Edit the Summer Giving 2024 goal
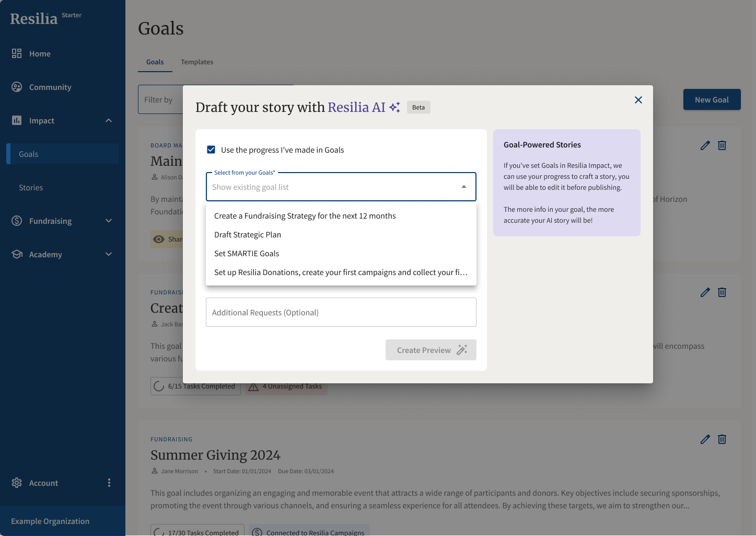Screen dimensions: 756x536 [x=705, y=439]
